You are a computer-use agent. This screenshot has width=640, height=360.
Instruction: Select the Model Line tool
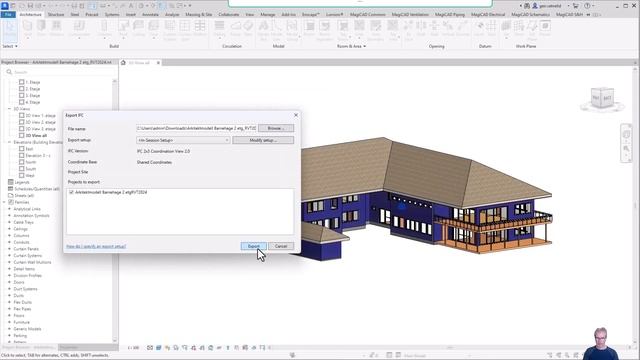277,30
